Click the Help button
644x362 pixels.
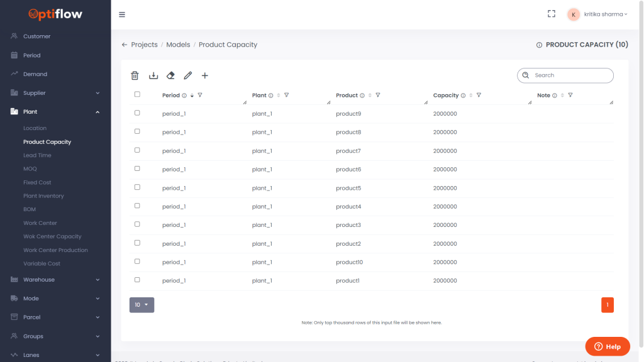tap(607, 346)
